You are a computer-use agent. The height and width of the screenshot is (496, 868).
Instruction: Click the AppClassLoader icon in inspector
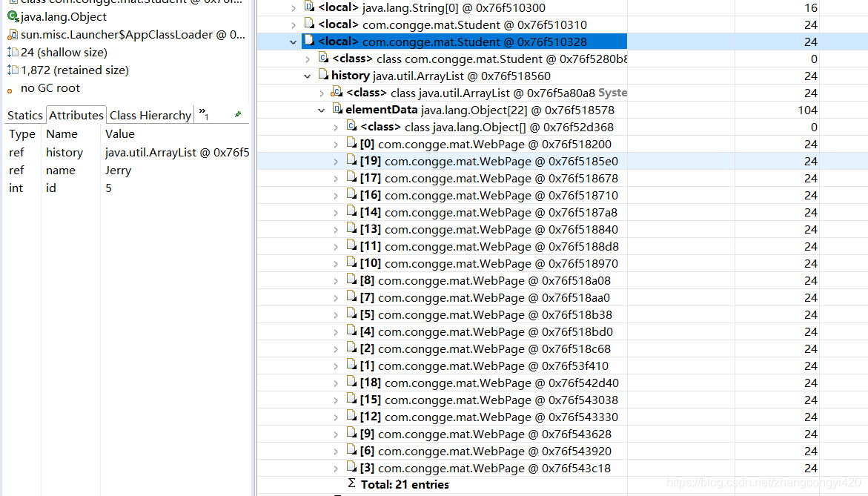[x=13, y=34]
